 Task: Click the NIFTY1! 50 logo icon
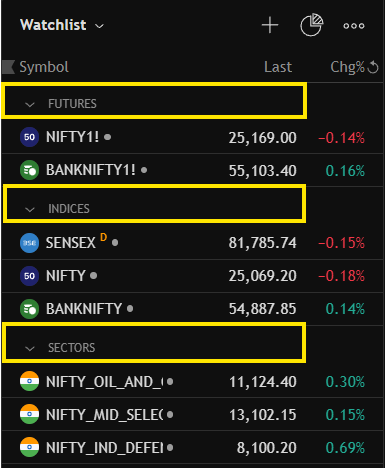29,137
